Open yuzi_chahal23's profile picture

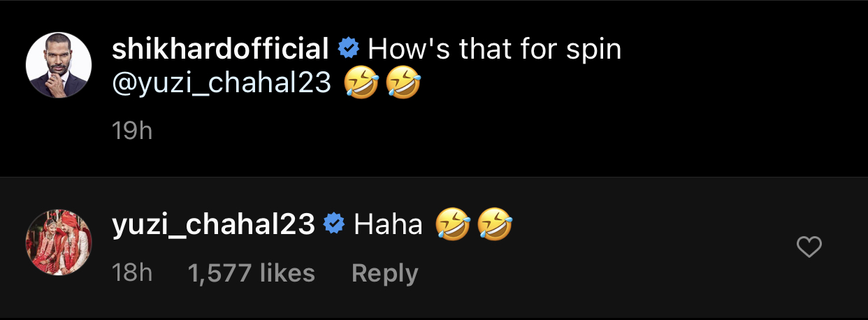coord(59,242)
